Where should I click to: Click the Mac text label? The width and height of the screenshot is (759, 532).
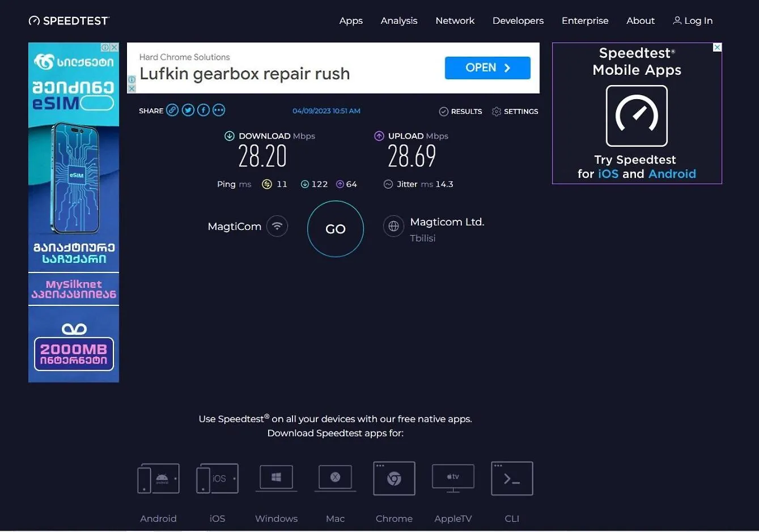coord(335,518)
